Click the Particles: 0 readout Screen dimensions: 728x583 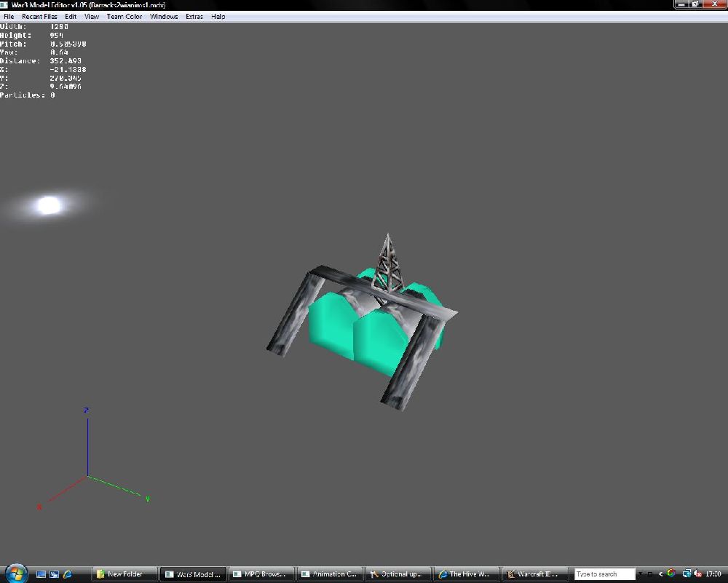(x=28, y=95)
